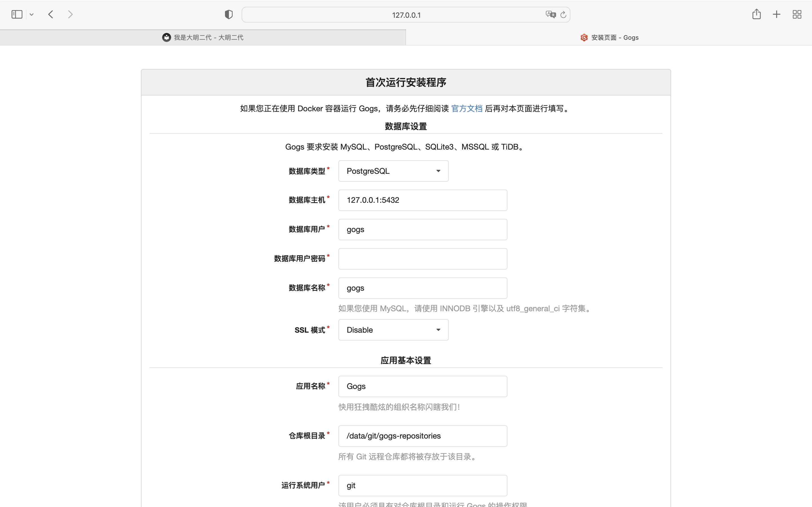812x507 pixels.
Task: Open the privacy shield report icon
Action: tap(228, 14)
